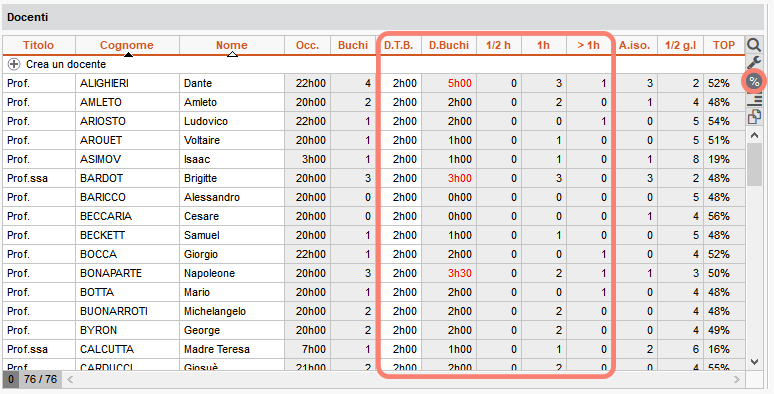Click the horizontal scrollbar right arrow
The height and width of the screenshot is (394, 774).
[737, 380]
